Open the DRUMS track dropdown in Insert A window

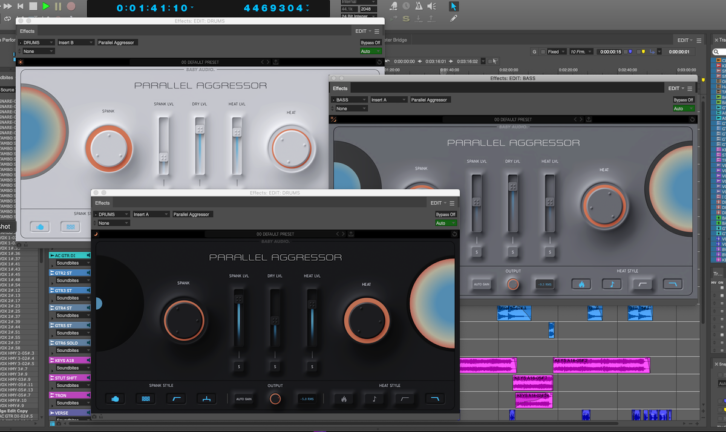(113, 214)
